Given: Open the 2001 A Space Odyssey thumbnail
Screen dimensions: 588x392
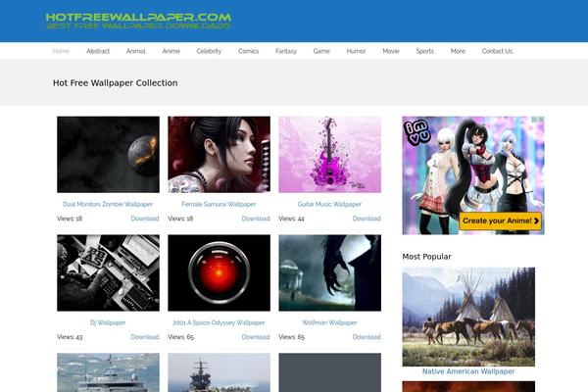Looking at the screenshot, I should pos(219,273).
